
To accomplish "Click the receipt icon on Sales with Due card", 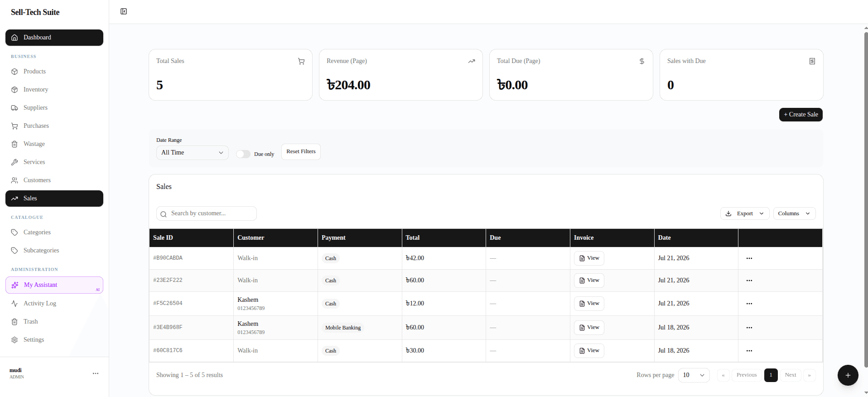I will pyautogui.click(x=812, y=61).
